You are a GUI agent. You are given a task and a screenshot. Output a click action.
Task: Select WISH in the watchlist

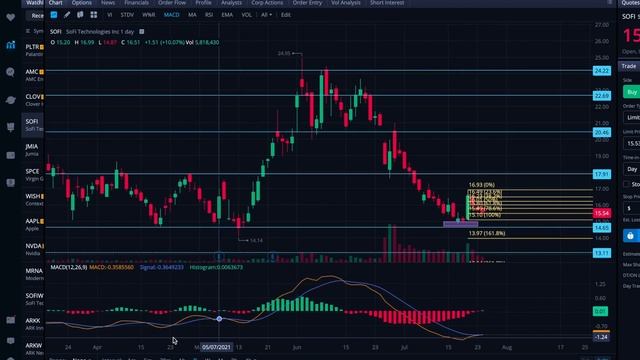[x=33, y=199]
